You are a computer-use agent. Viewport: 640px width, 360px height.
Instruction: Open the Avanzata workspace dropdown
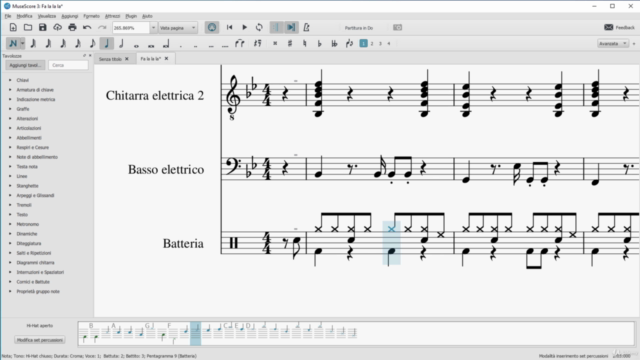pos(613,43)
